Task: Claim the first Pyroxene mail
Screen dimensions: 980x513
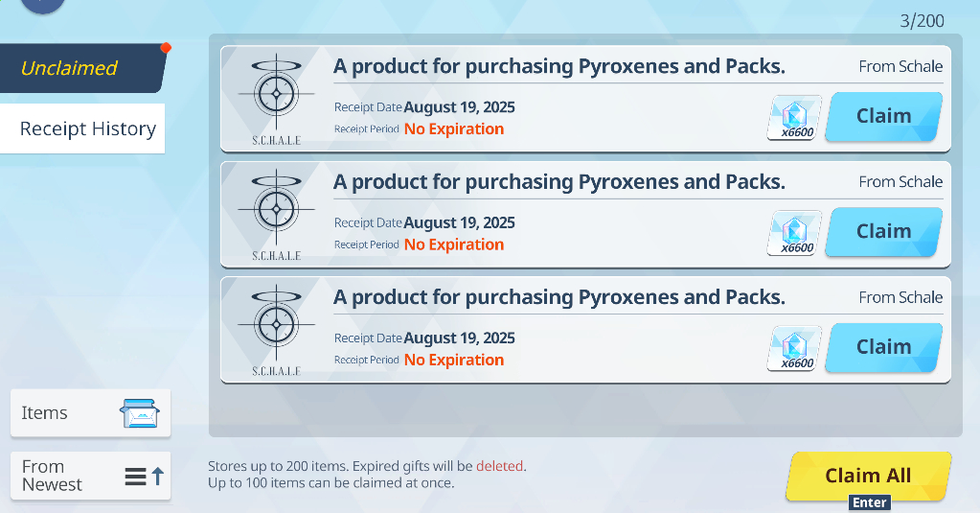Action: point(883,116)
